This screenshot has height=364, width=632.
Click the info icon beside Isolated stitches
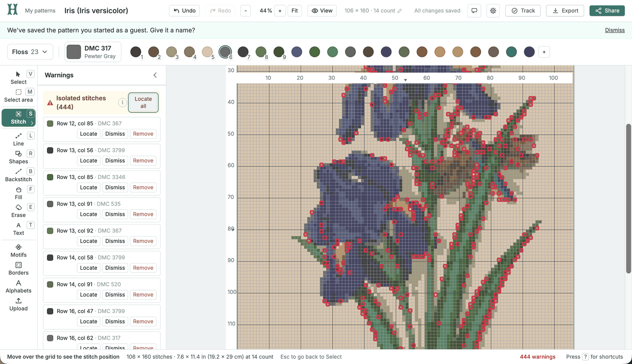pyautogui.click(x=122, y=102)
